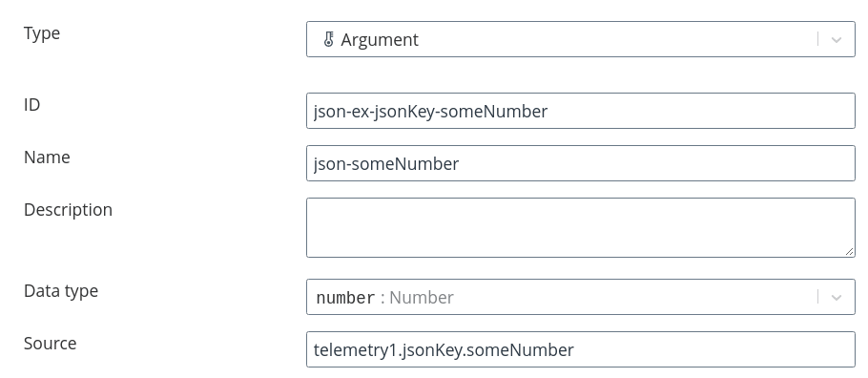Click the ID field label

coord(32,105)
